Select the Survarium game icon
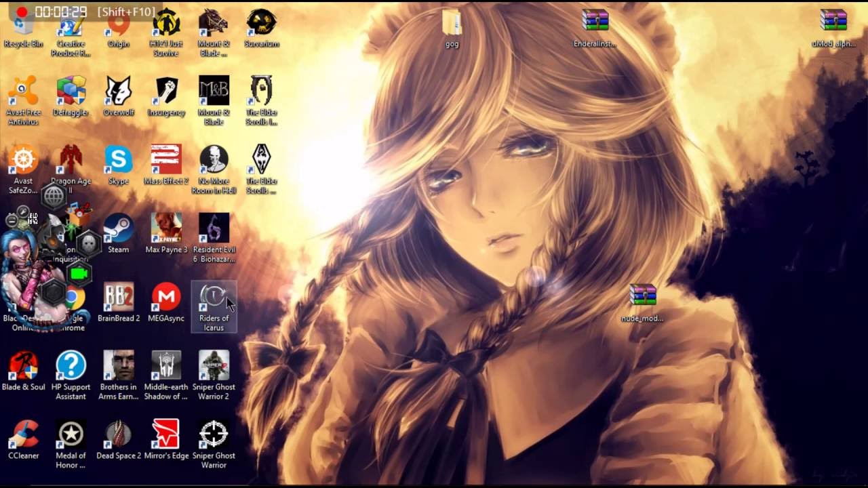The height and width of the screenshot is (488, 868). (261, 29)
